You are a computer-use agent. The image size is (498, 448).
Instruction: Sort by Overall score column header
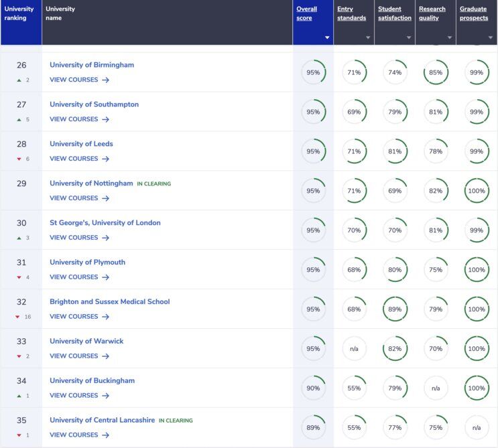click(x=306, y=13)
